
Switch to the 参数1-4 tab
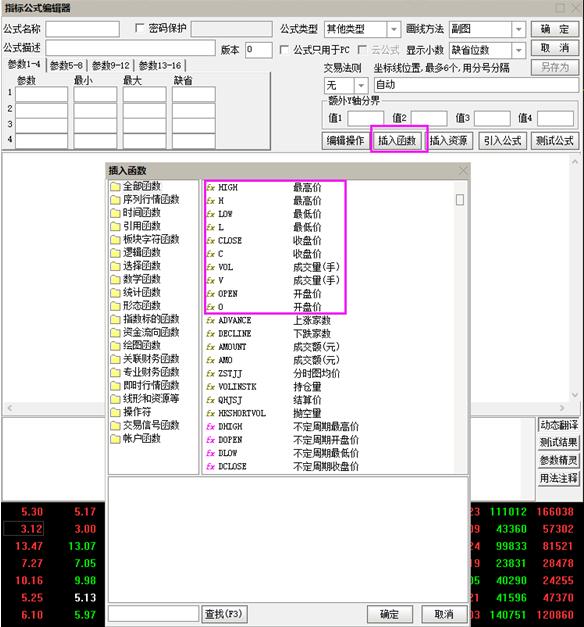(24, 64)
